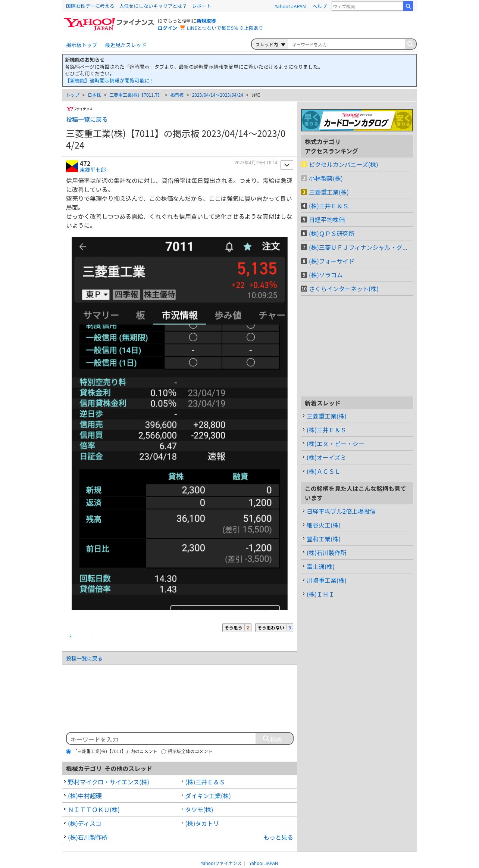Viewport: 479px width, 868px height.
Task: Open thread (株)タカトリ
Action: click(x=202, y=824)
